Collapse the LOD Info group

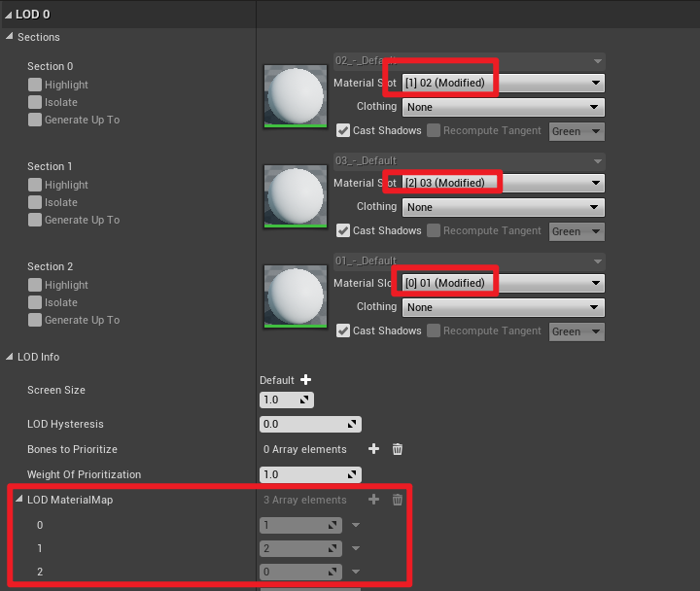tap(9, 357)
